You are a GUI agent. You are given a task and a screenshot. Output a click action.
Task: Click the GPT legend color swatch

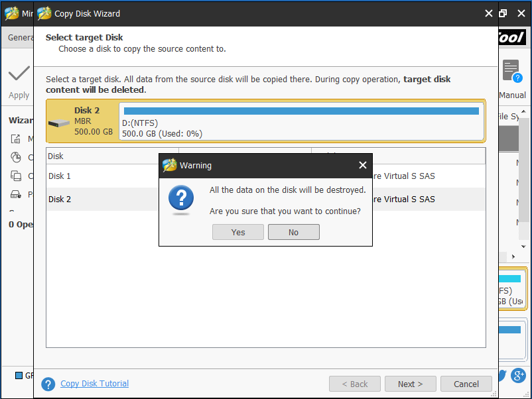pos(19,375)
